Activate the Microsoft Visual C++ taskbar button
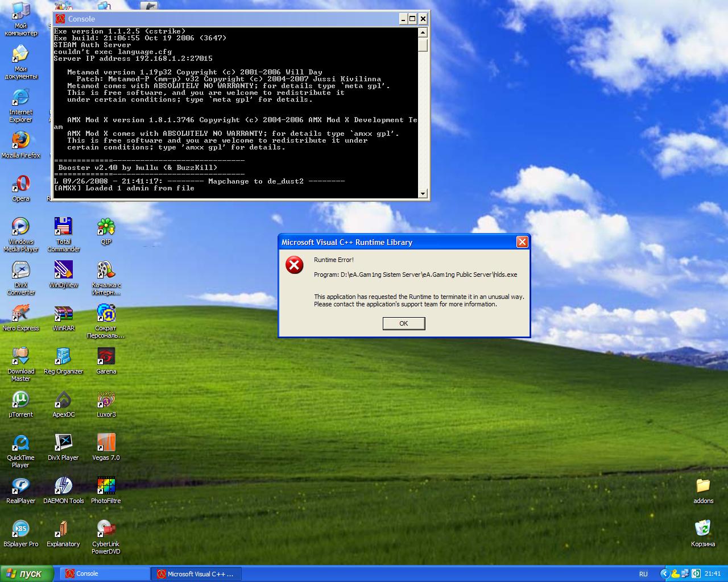Image resolution: width=728 pixels, height=582 pixels. 196,574
